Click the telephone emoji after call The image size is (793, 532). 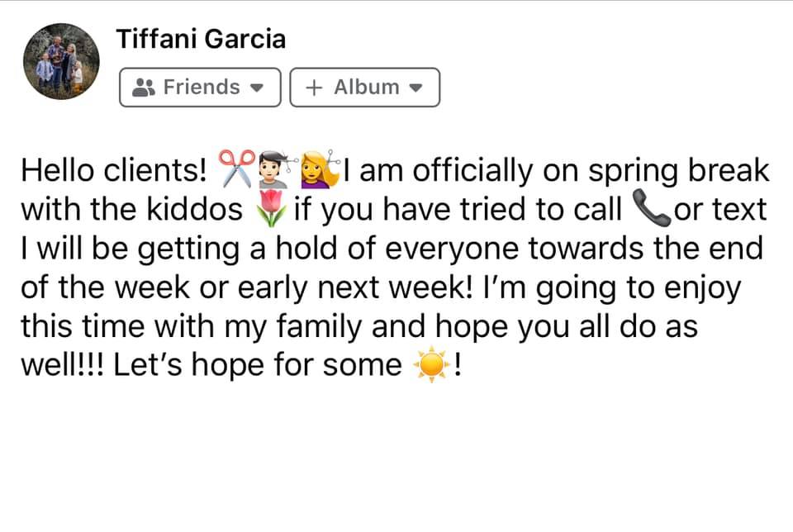(650, 210)
